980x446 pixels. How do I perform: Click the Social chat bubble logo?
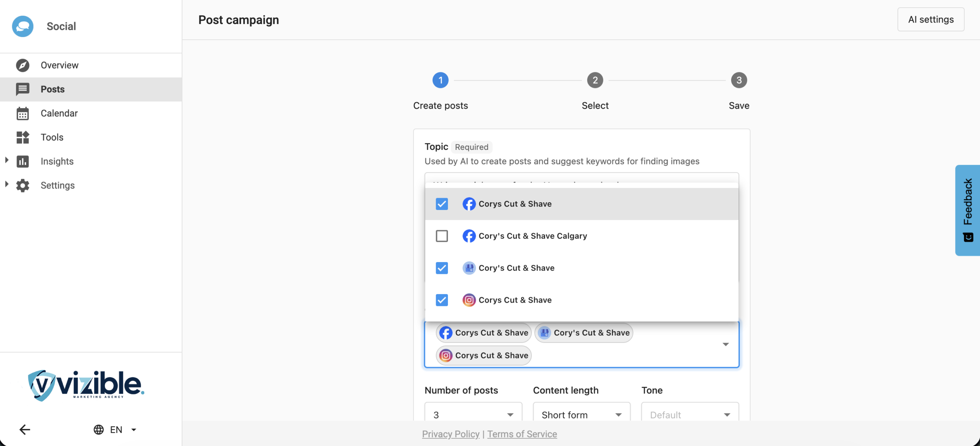[x=23, y=26]
